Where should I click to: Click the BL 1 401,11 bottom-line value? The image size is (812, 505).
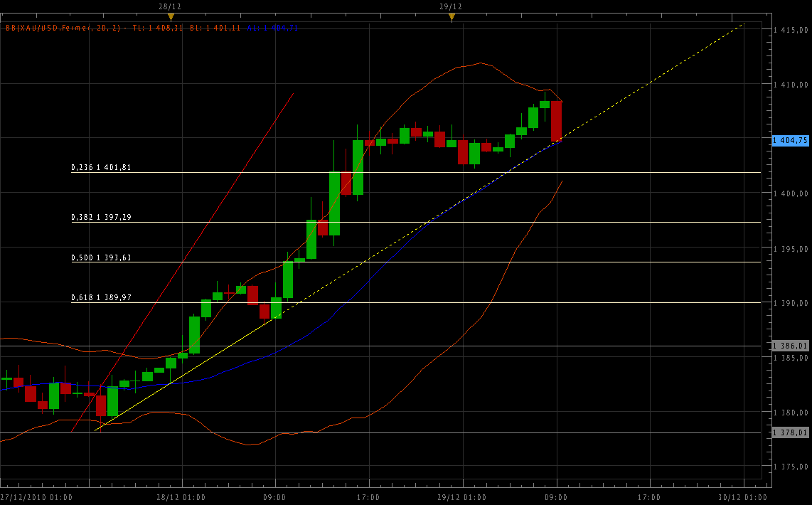215,28
